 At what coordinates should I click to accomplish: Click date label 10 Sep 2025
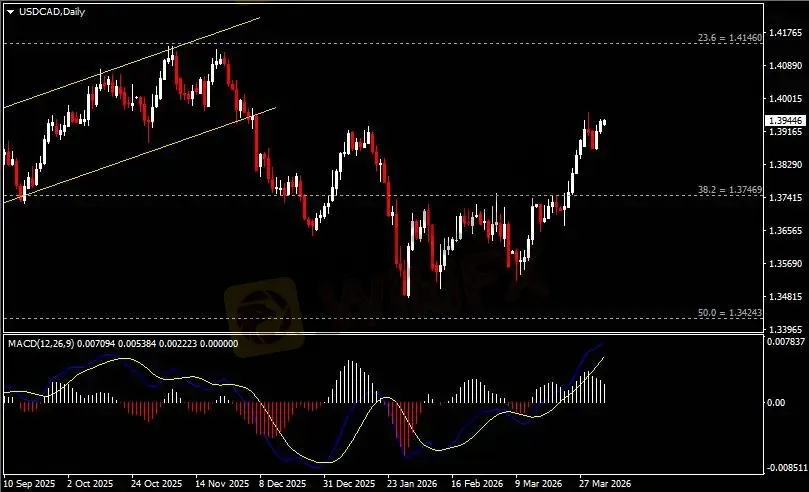(x=30, y=484)
